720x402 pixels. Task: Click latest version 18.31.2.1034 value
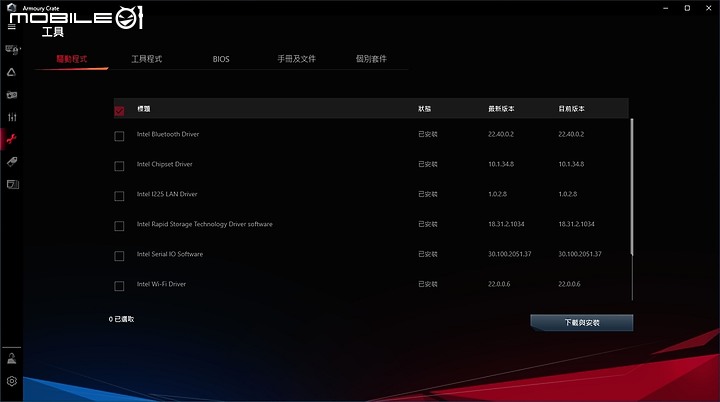coord(506,224)
